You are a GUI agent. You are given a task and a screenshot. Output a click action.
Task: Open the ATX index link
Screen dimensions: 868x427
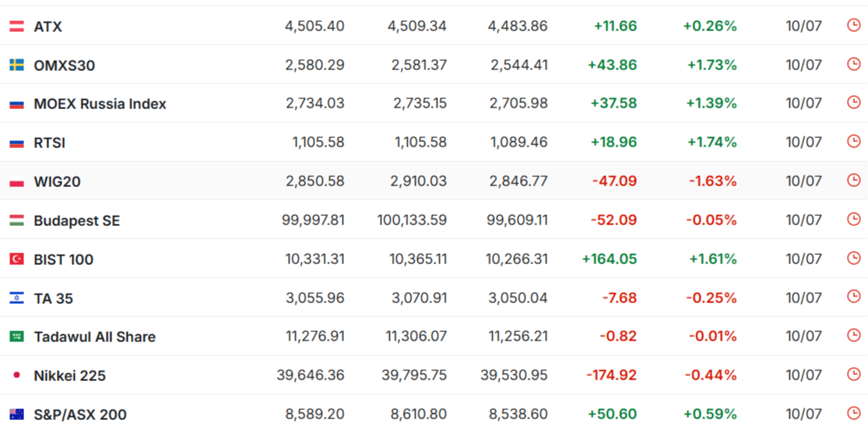pos(47,26)
